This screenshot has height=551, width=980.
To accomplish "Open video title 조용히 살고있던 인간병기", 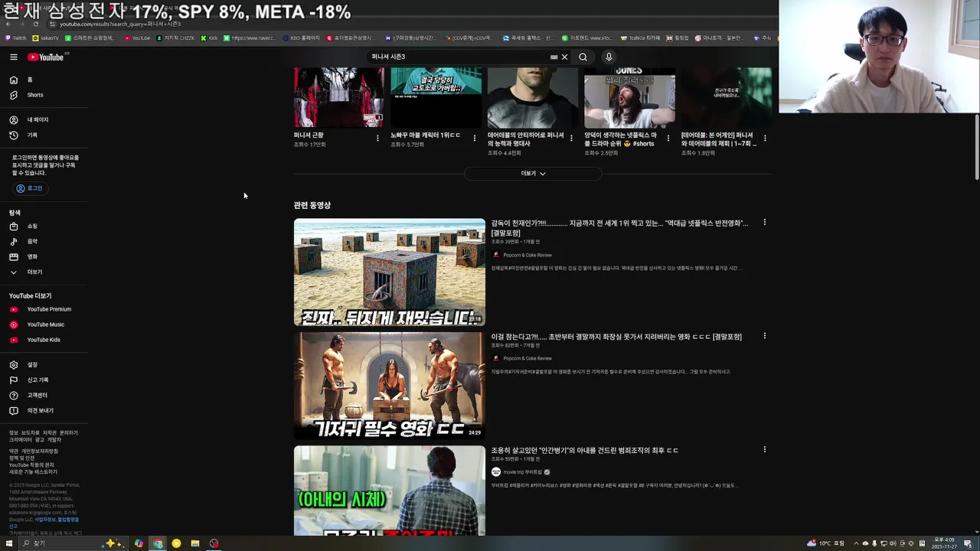I will (585, 450).
